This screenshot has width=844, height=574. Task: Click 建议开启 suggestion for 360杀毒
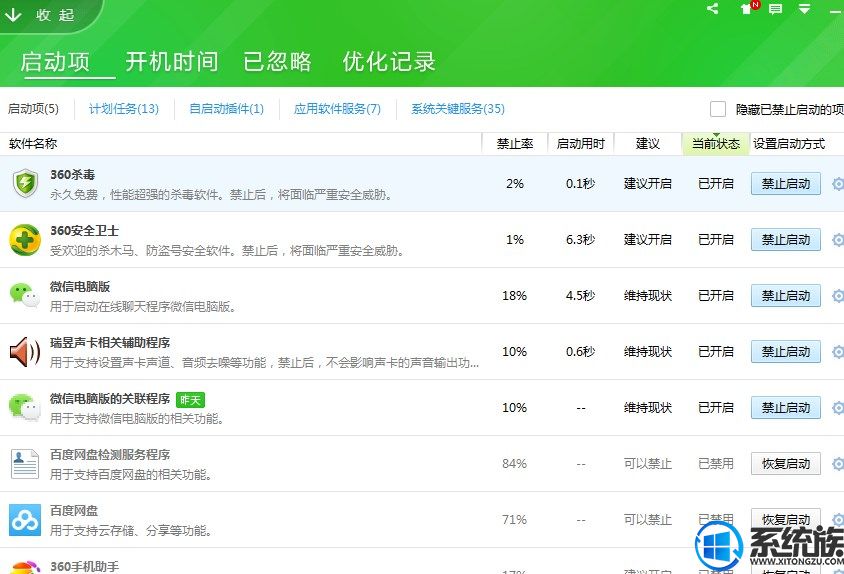click(x=648, y=184)
